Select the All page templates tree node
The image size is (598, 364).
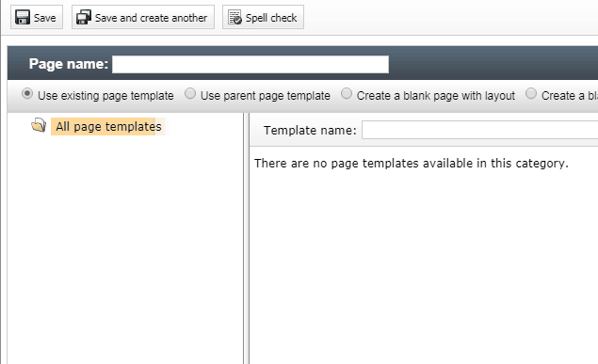108,126
